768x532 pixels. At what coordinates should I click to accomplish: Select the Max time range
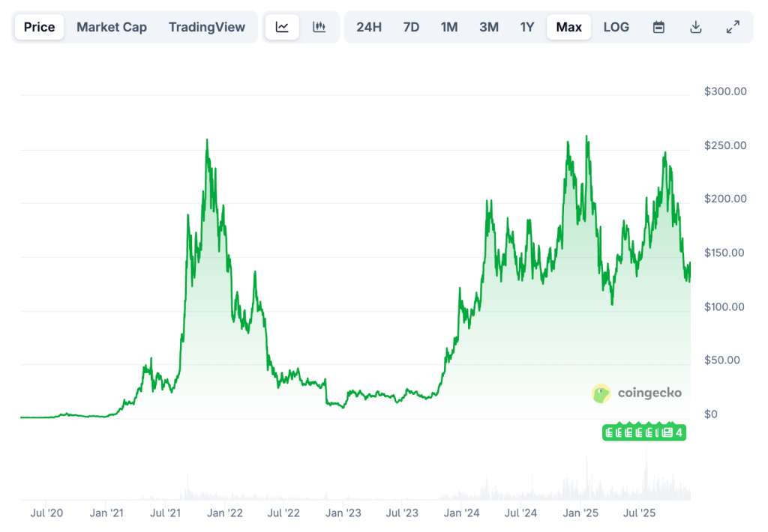point(568,27)
